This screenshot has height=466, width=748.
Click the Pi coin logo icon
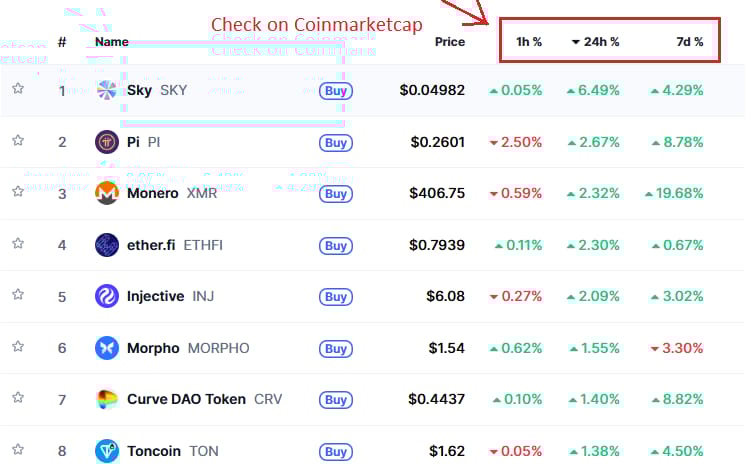click(x=107, y=142)
